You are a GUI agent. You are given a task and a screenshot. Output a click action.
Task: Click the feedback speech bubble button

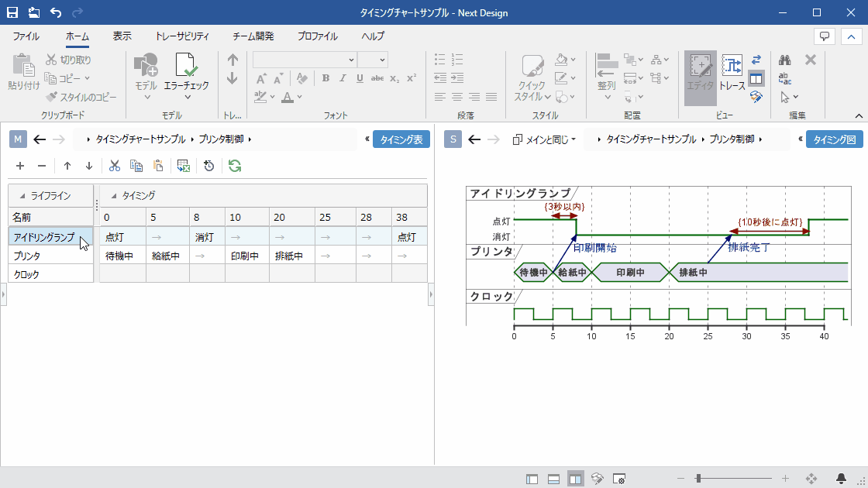[x=825, y=36]
